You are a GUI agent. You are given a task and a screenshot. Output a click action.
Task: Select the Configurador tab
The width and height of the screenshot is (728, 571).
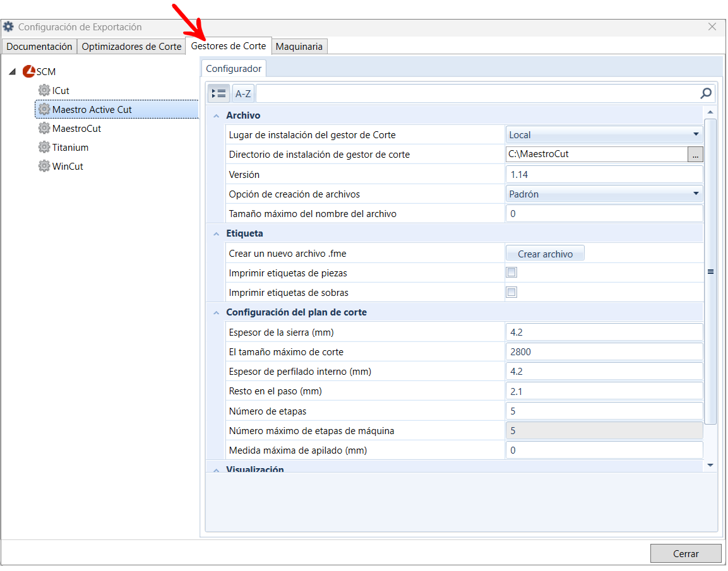coord(234,69)
